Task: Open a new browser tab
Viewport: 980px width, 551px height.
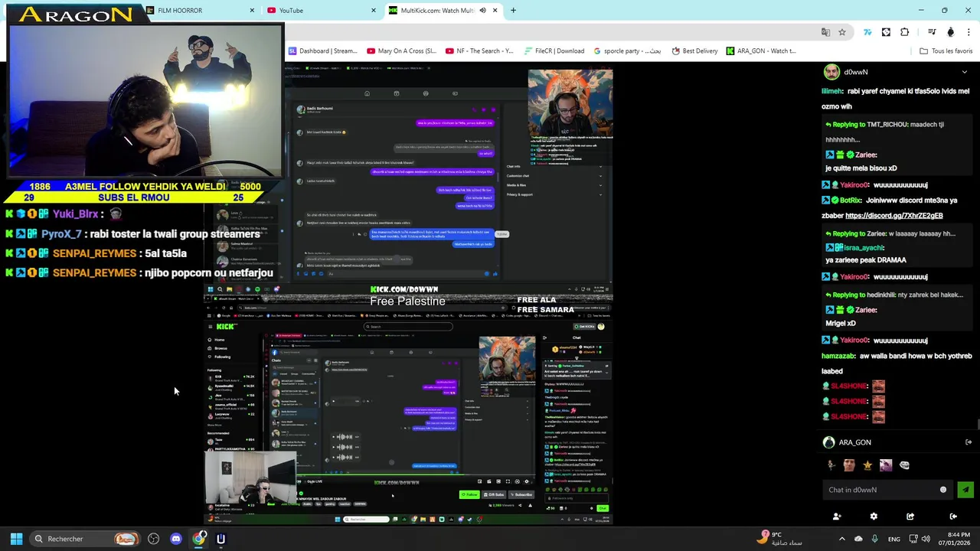Action: [513, 11]
